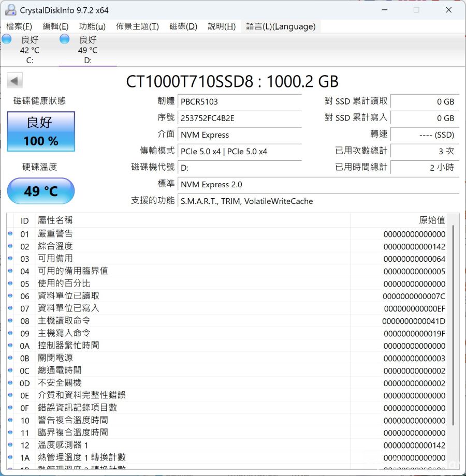Click the previous disk arrow button
The height and width of the screenshot is (476, 466).
14,81
